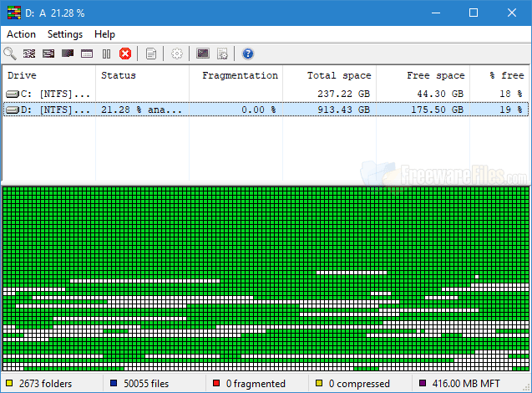The height and width of the screenshot is (393, 532).
Task: Click the 50055 files status entry
Action: click(x=146, y=384)
